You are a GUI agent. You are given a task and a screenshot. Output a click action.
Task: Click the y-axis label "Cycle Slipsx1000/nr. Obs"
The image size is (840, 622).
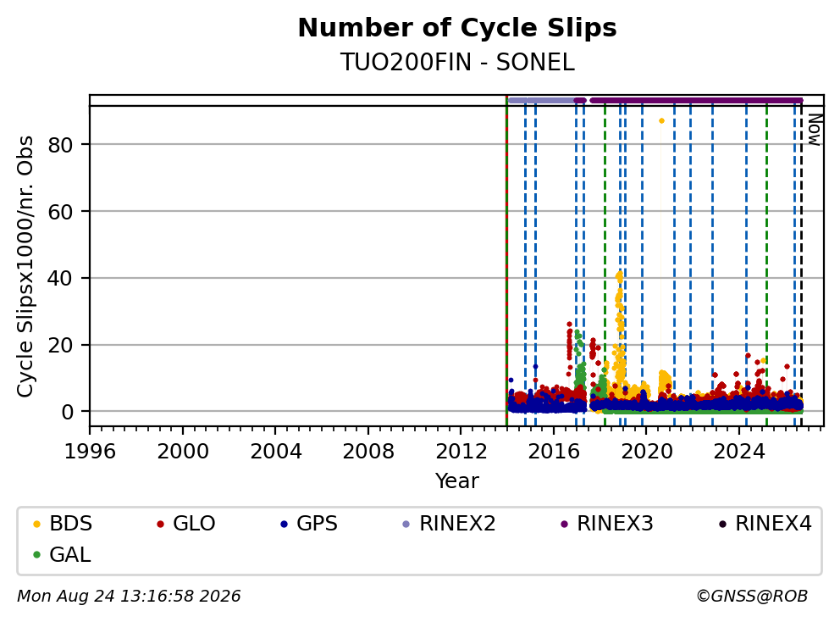(25, 266)
